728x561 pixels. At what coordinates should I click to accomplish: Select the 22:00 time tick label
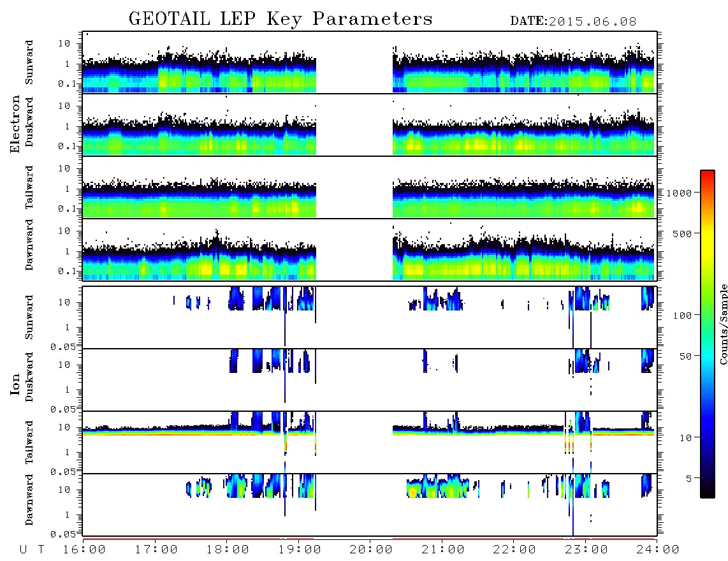(514, 550)
